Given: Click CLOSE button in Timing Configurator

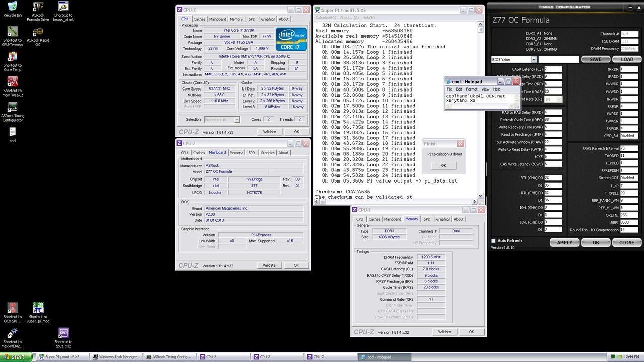Looking at the screenshot, I should 626,242.
